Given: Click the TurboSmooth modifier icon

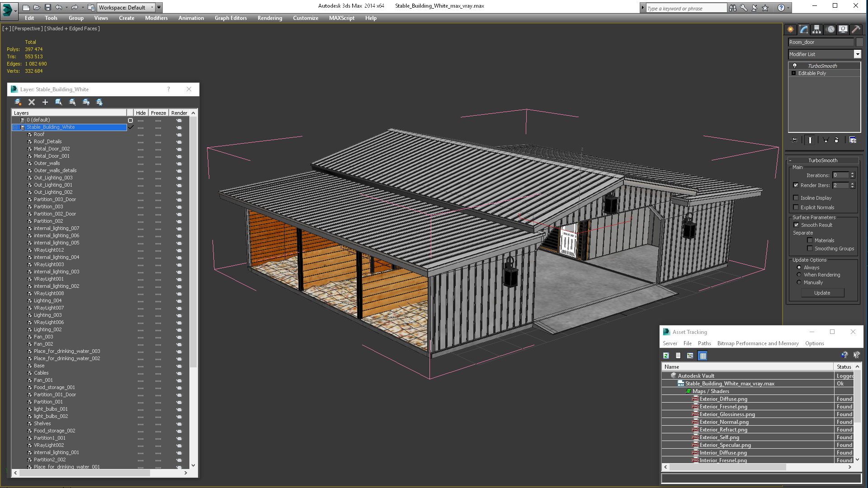Looking at the screenshot, I should [x=795, y=65].
